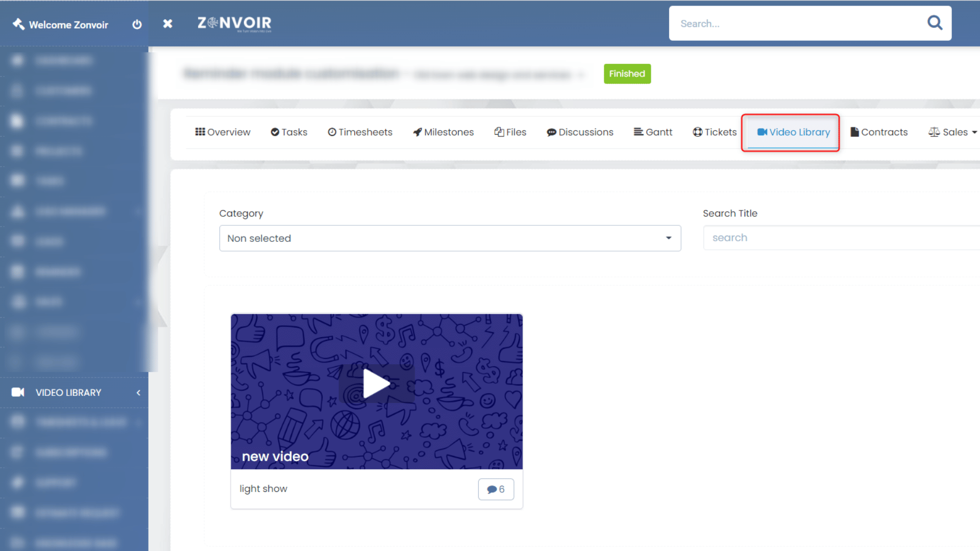Image resolution: width=980 pixels, height=551 pixels.
Task: Open the Files tab
Action: coord(510,132)
